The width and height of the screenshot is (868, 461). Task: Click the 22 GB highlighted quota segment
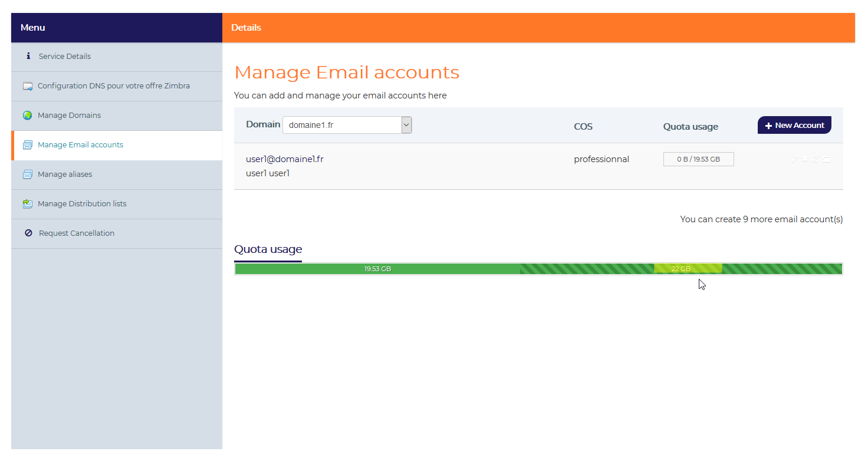coord(688,269)
